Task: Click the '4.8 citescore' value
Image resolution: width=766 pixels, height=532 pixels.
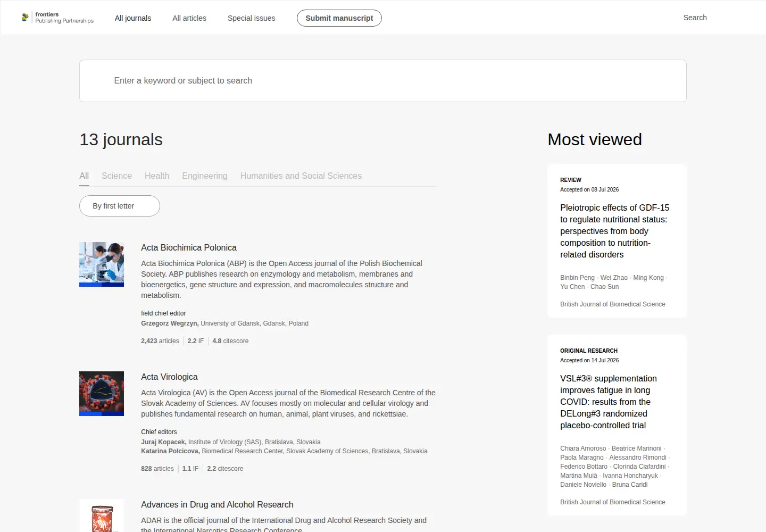Action: click(230, 341)
